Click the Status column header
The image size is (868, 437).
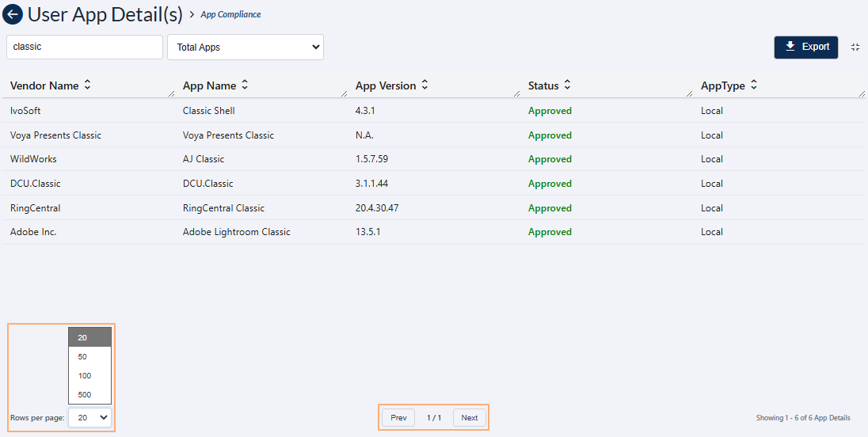(x=543, y=85)
